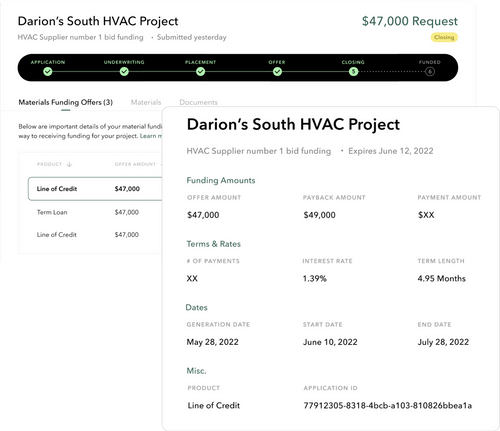The image size is (500, 431).
Task: Open the Documents tab
Action: pos(198,102)
